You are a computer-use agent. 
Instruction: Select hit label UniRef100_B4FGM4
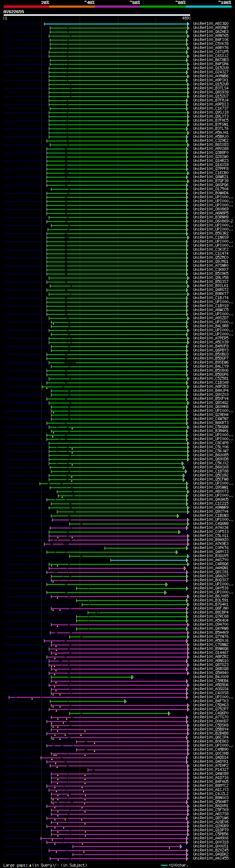211,64
